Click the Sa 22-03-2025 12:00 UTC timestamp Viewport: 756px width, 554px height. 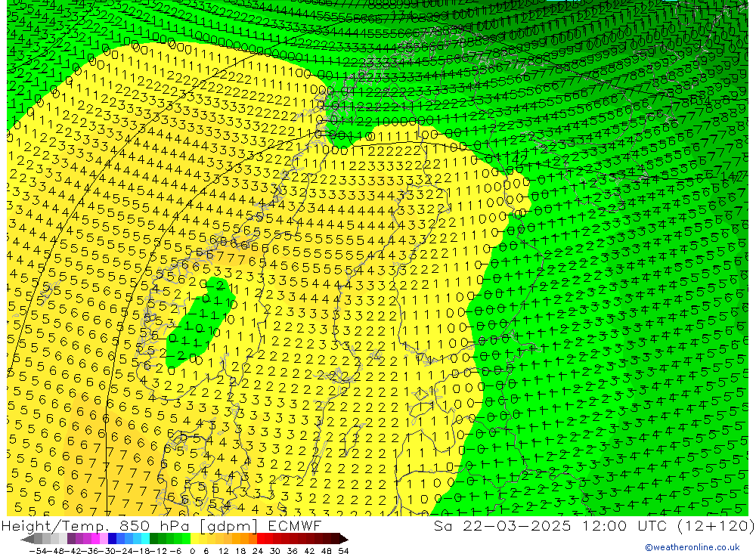point(594,525)
